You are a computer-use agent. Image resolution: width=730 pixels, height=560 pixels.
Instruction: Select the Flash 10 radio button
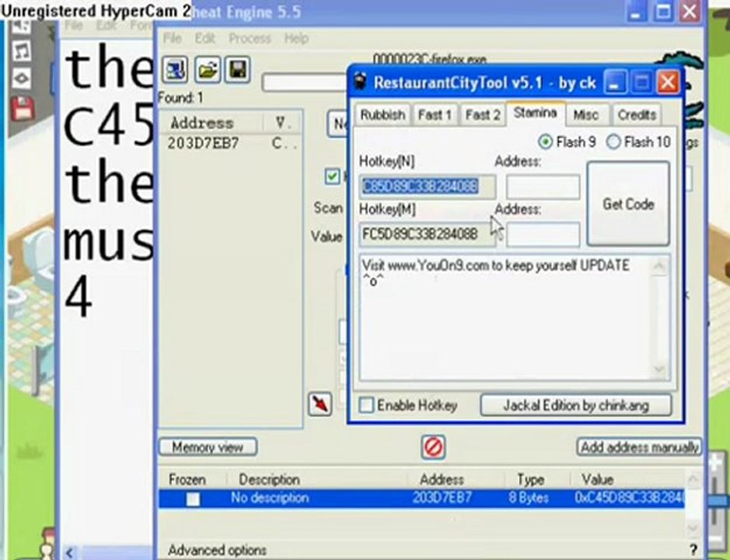coord(613,142)
